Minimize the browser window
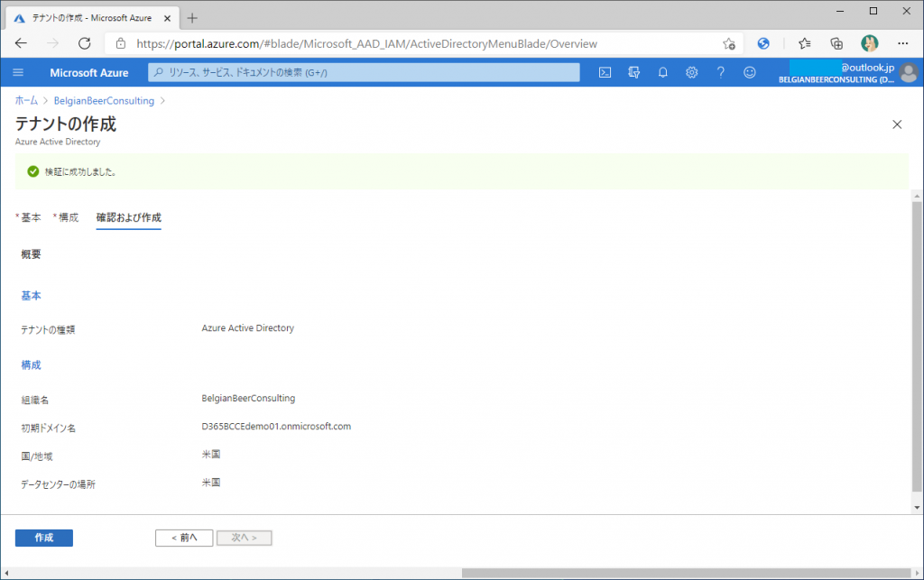 (840, 11)
